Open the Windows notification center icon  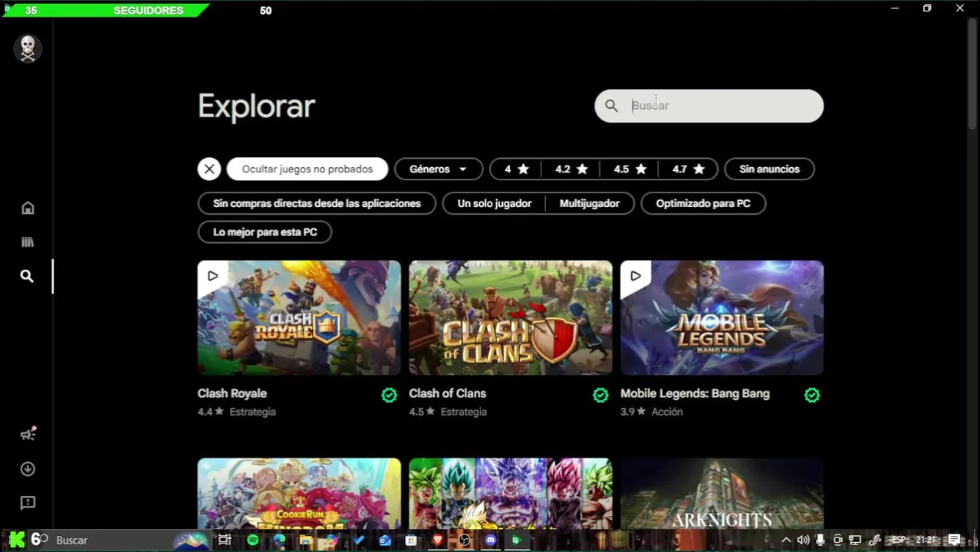pyautogui.click(x=955, y=540)
